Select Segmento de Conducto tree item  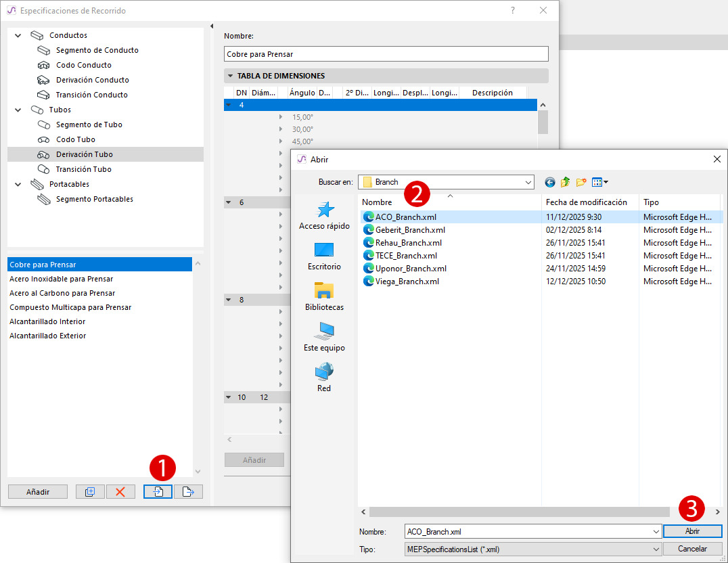[97, 50]
